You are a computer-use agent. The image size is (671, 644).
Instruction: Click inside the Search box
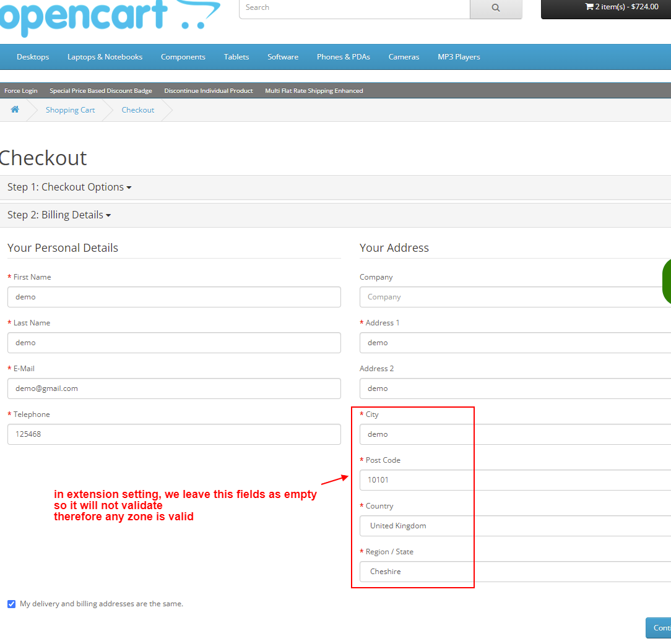353,7
